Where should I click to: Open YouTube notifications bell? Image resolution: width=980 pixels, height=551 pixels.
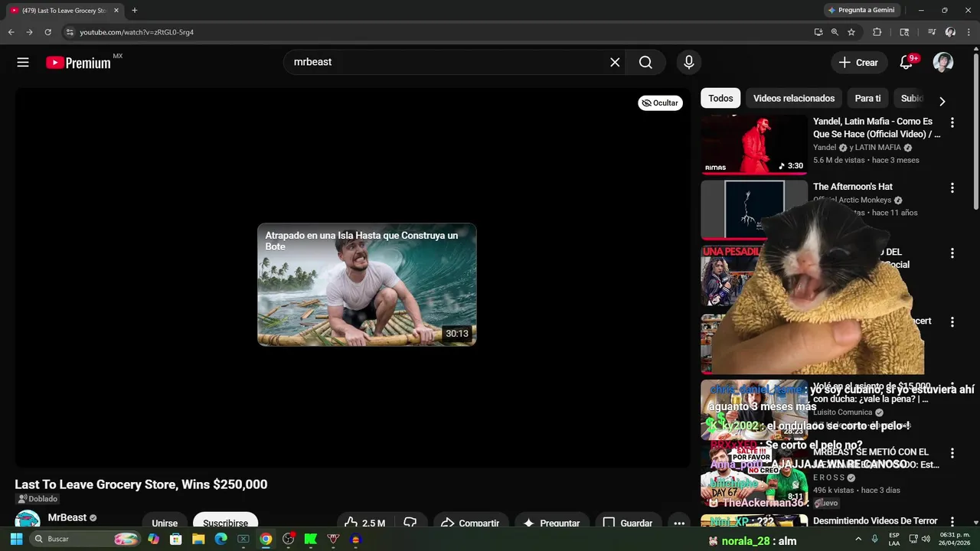[x=906, y=63]
